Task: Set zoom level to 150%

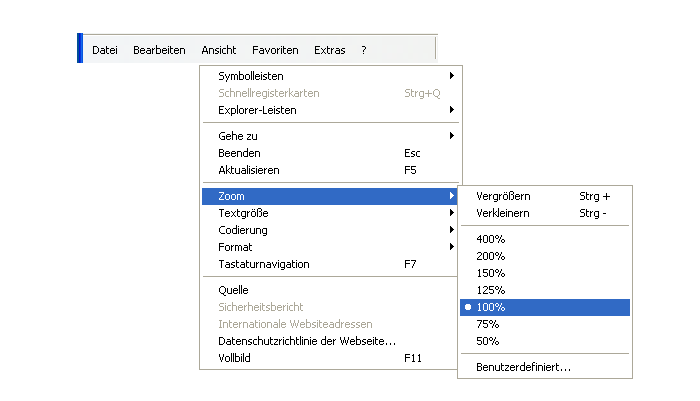Action: point(545,273)
